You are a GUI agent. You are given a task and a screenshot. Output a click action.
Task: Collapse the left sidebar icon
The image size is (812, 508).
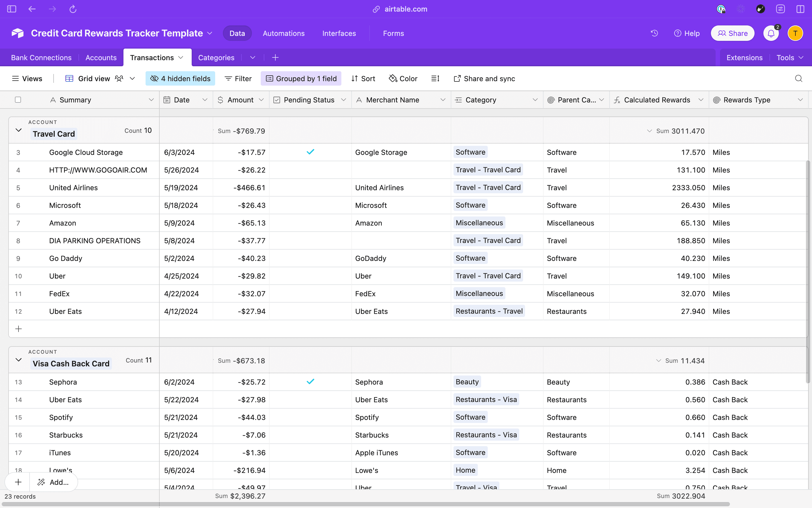(x=11, y=9)
